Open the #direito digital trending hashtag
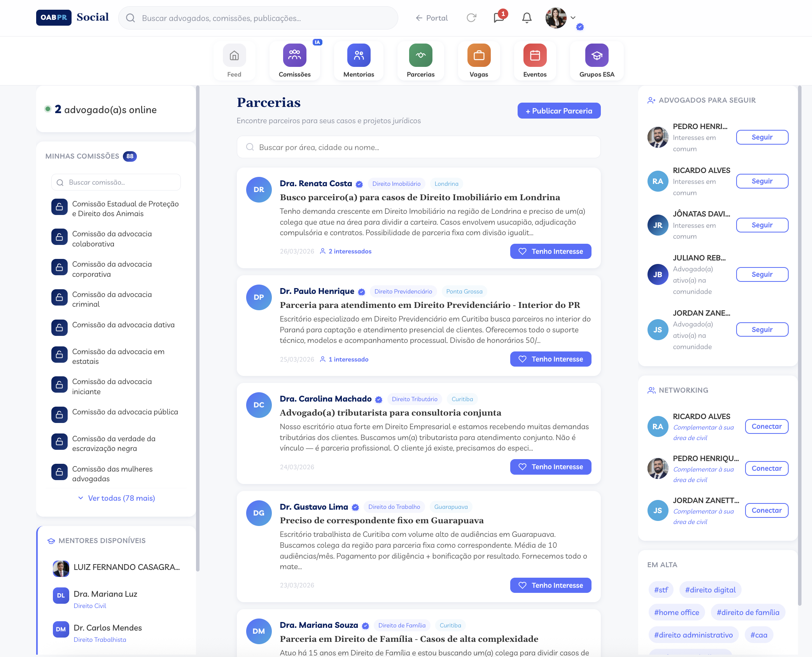The width and height of the screenshot is (812, 657). [710, 590]
